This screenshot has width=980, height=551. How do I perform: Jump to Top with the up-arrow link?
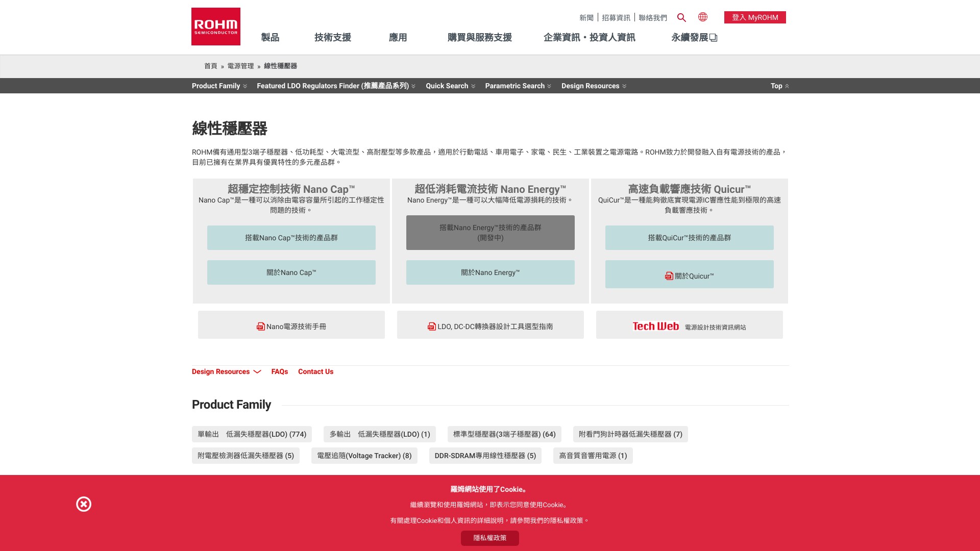coord(779,86)
